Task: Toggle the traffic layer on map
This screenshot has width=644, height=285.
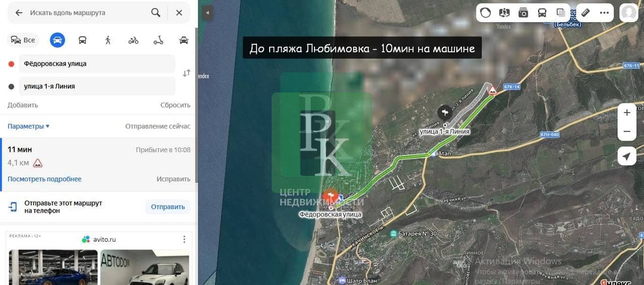Action: (486, 13)
